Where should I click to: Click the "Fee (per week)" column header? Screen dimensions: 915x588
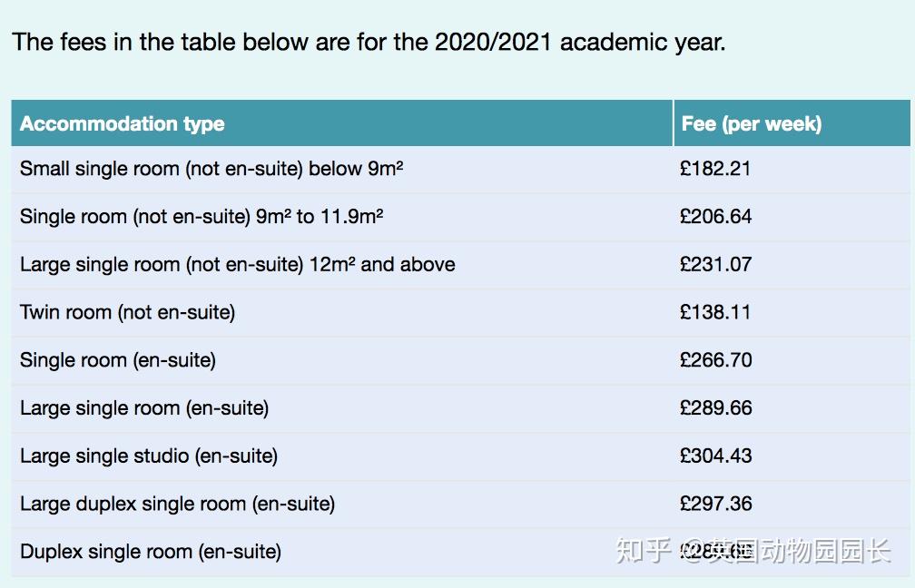click(x=751, y=124)
